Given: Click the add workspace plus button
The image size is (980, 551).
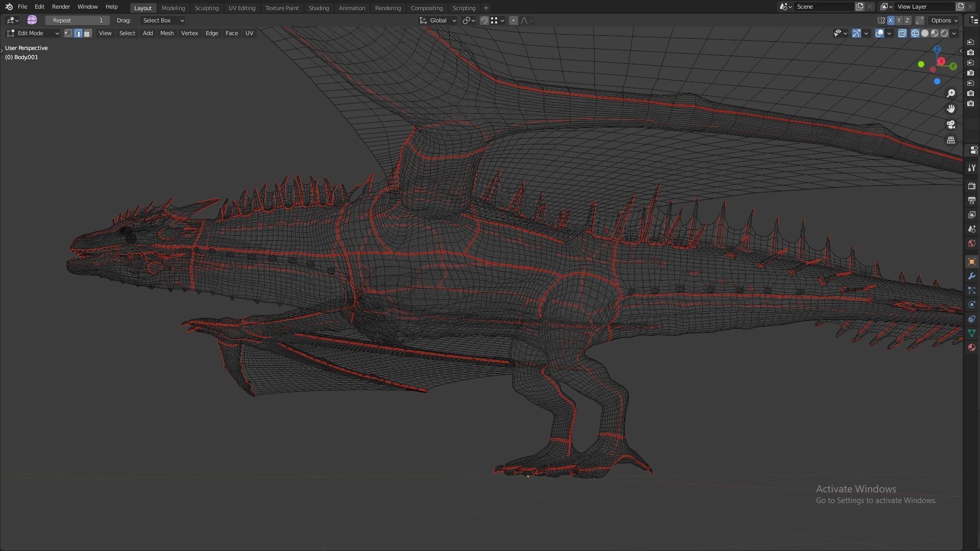Looking at the screenshot, I should pos(486,8).
